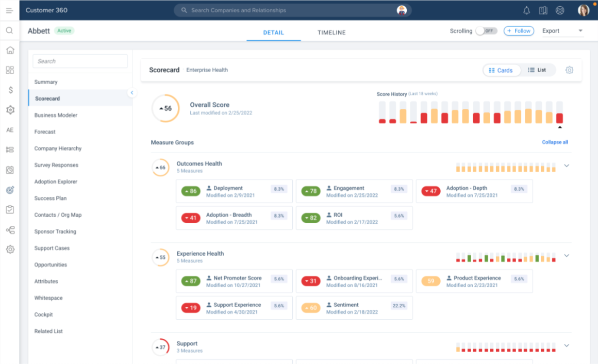Open the user profile avatar
598x364 pixels.
[584, 10]
